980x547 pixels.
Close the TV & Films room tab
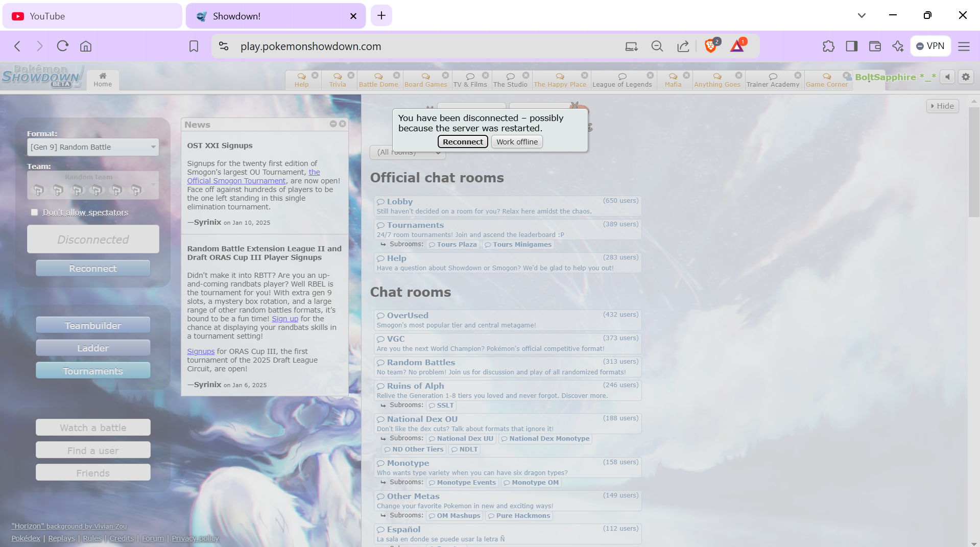pos(486,75)
